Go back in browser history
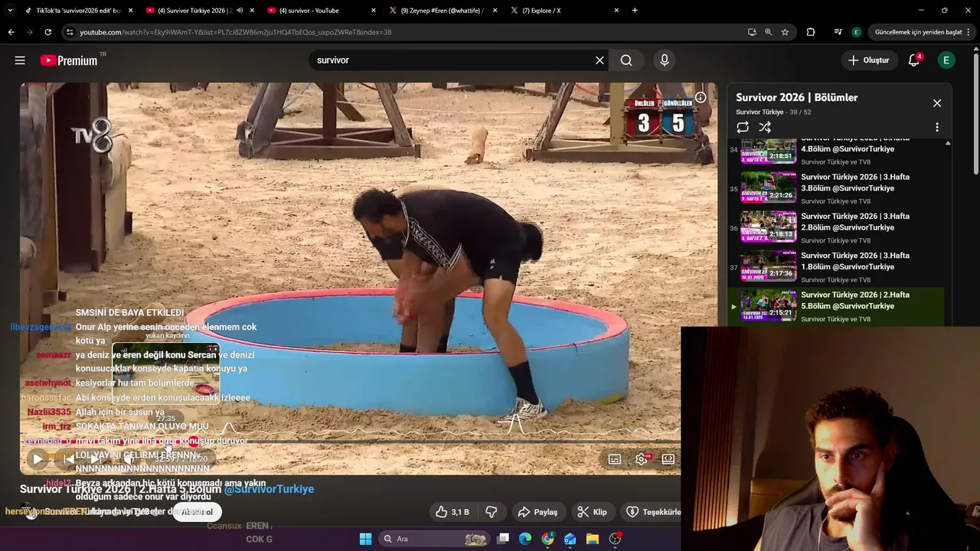Image resolution: width=980 pixels, height=551 pixels. coord(11,32)
